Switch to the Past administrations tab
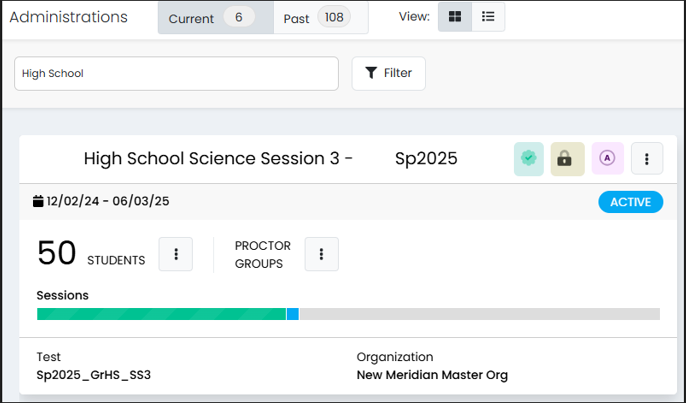 click(x=320, y=18)
